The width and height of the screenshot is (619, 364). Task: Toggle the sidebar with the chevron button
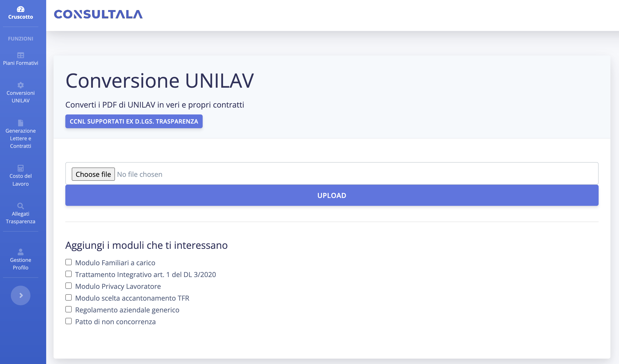pos(21,295)
